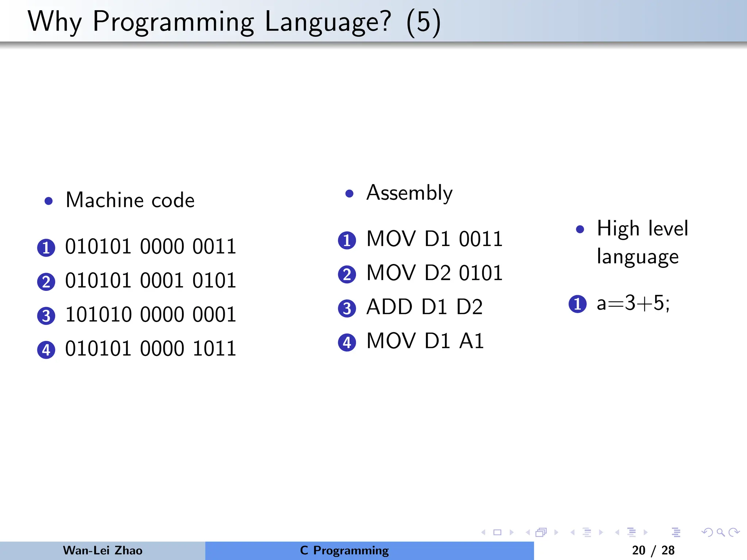747x560 pixels.
Task: Click the C Programming title footer
Action: pyautogui.click(x=344, y=550)
